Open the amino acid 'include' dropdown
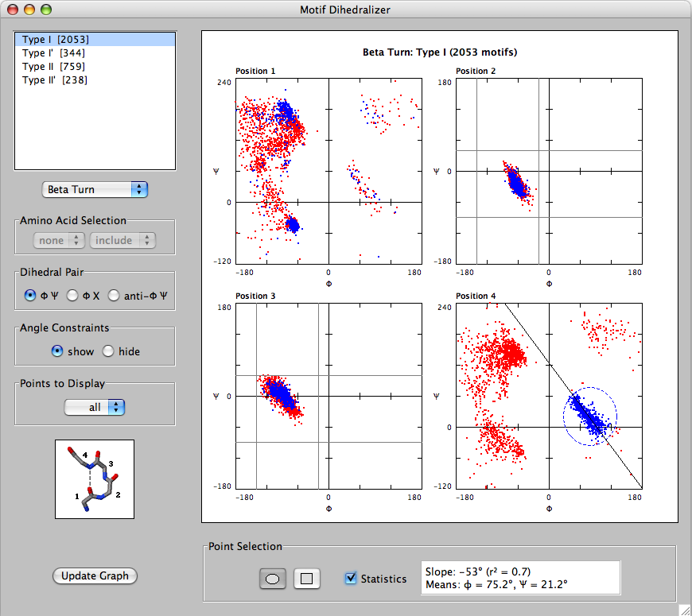This screenshot has height=616, width=692. coord(122,240)
